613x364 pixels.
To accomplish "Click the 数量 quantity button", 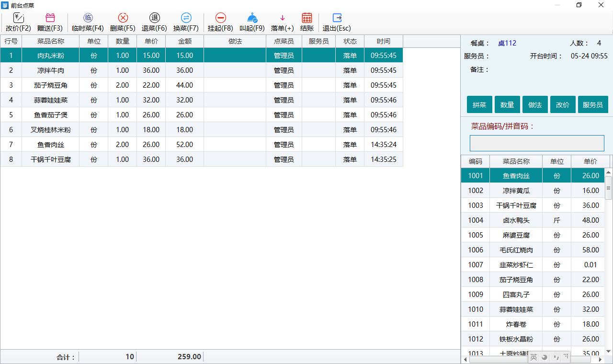I will pos(507,105).
